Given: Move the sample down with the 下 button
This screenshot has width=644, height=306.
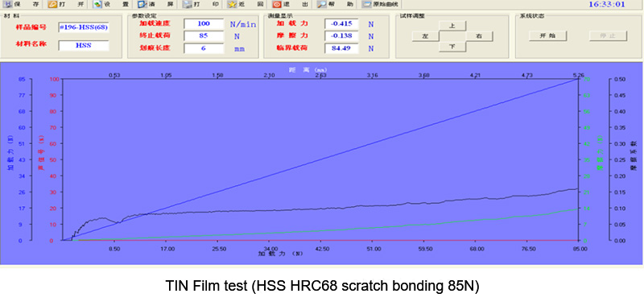Looking at the screenshot, I should pos(452,47).
